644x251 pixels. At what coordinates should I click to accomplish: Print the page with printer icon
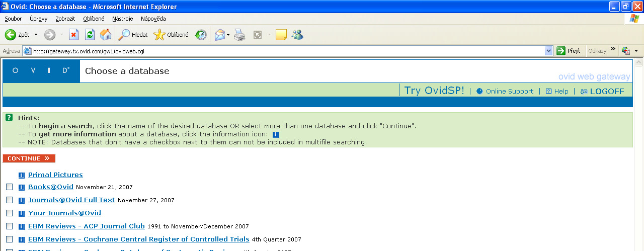pyautogui.click(x=239, y=35)
